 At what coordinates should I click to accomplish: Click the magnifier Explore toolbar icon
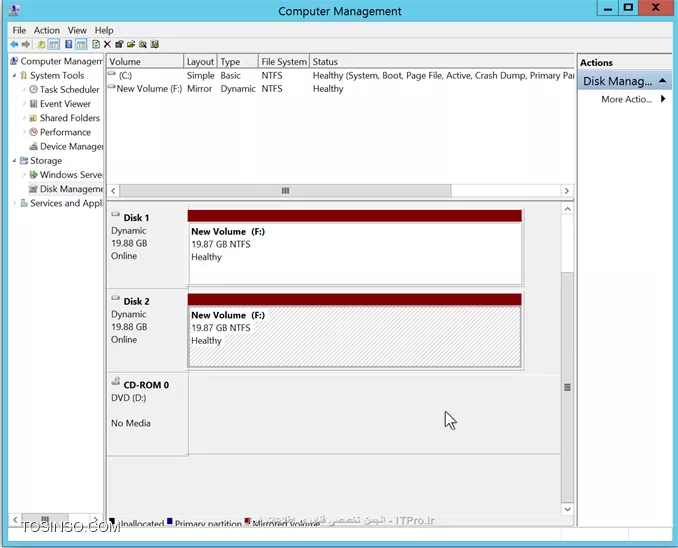tap(142, 44)
